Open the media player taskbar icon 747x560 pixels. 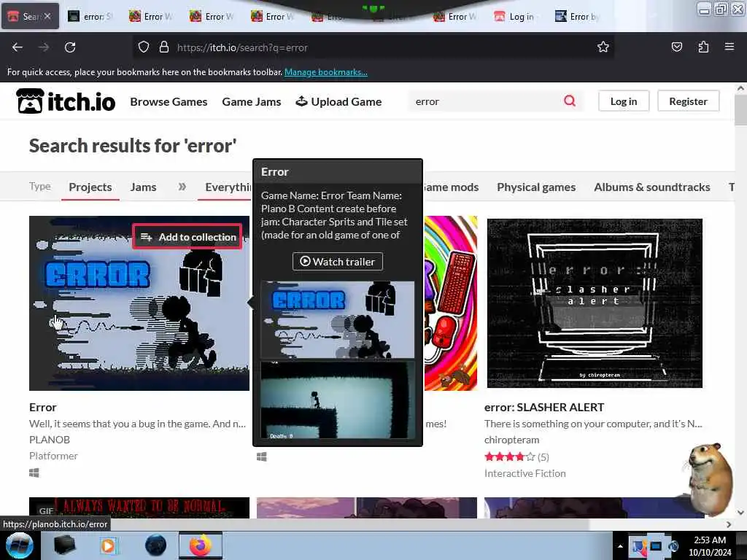coord(109,545)
